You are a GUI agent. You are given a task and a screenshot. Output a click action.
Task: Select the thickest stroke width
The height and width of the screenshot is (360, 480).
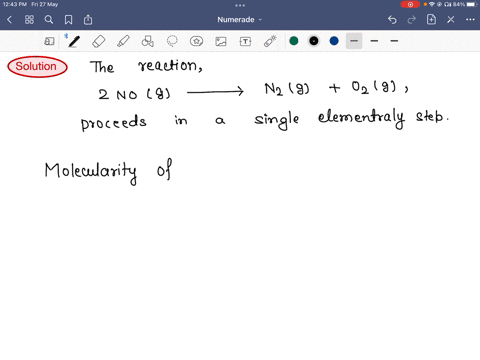(354, 41)
